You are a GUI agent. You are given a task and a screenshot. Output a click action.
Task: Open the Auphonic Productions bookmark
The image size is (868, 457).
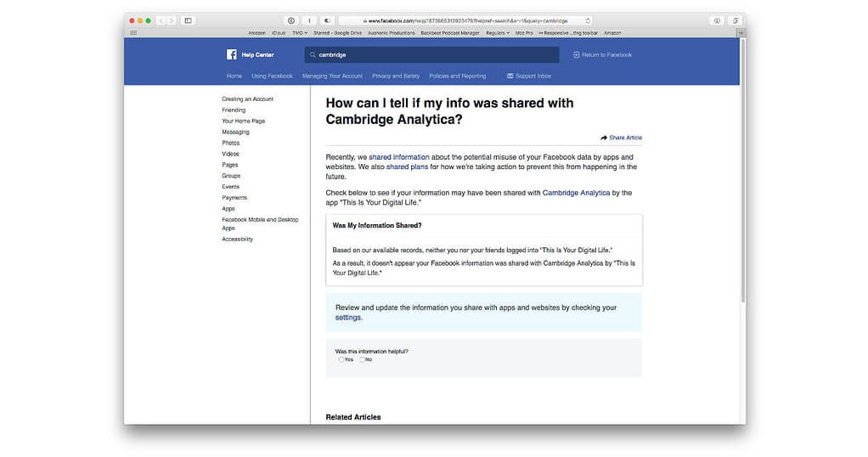click(391, 32)
